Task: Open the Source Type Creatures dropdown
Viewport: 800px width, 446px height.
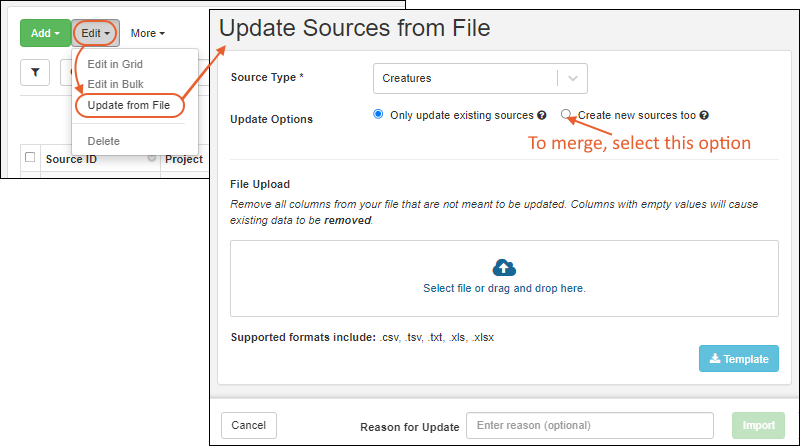Action: (x=479, y=78)
